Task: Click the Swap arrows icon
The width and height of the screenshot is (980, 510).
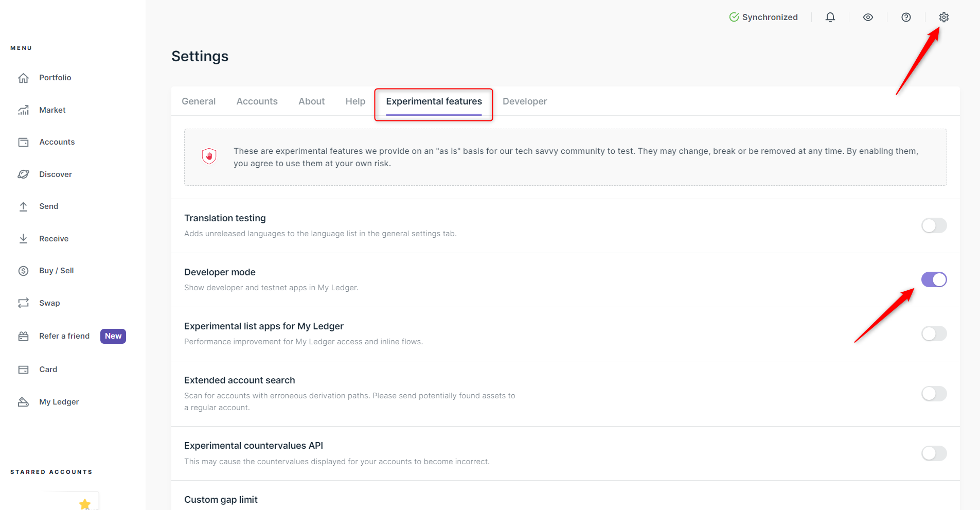Action: coord(23,303)
